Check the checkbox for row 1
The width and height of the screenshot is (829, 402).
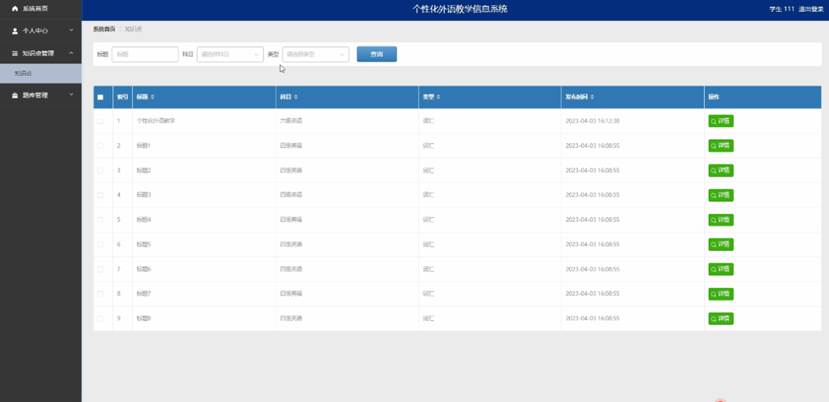(x=100, y=121)
